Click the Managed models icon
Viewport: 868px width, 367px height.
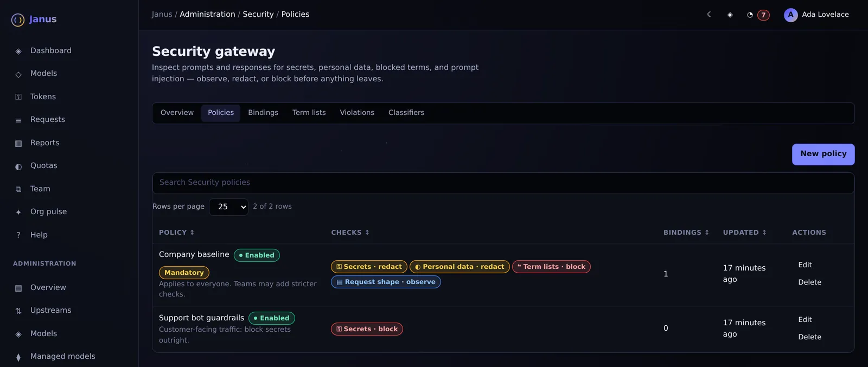pyautogui.click(x=18, y=357)
